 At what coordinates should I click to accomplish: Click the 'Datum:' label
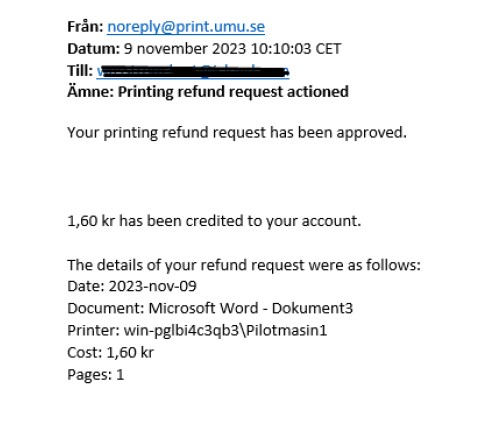93,49
